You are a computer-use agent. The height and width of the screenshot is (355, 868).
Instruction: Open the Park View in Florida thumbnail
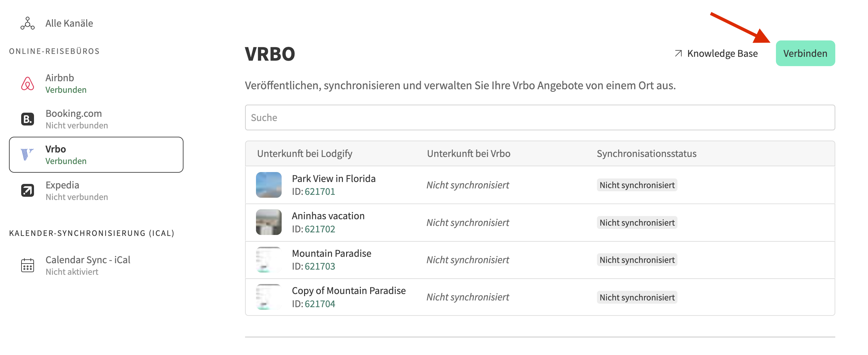tap(268, 185)
